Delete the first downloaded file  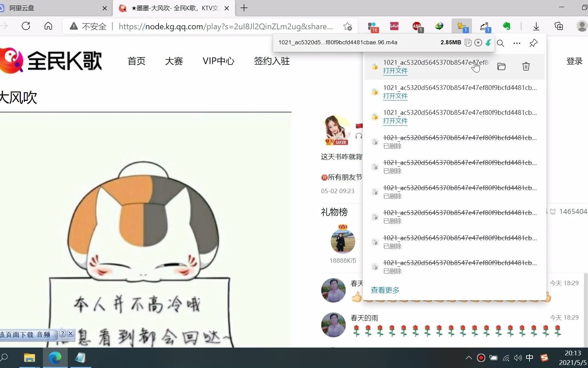[x=526, y=66]
